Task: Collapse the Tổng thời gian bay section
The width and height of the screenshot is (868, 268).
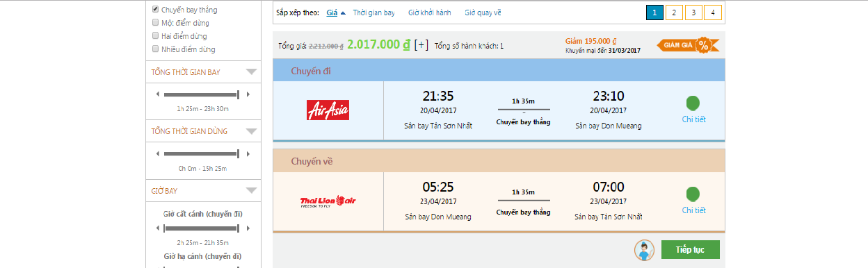Action: click(x=252, y=72)
